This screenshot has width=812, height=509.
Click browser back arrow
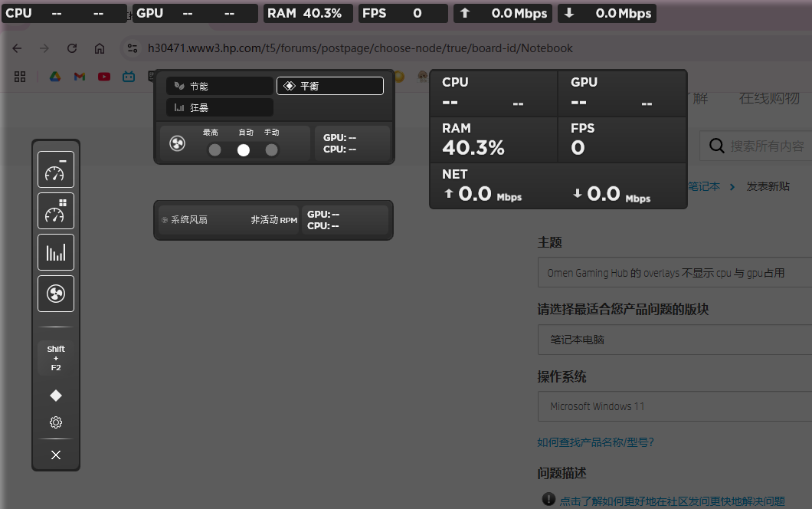(17, 48)
